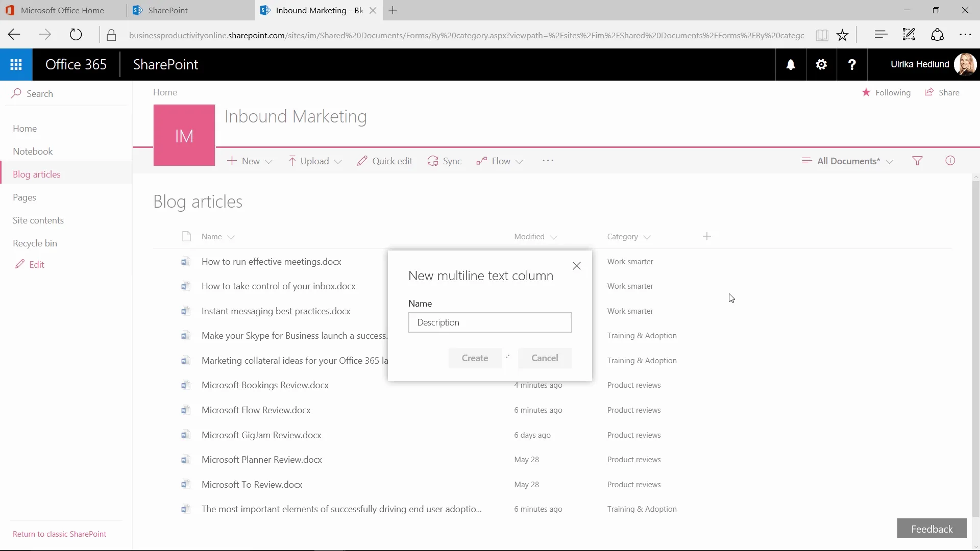The height and width of the screenshot is (551, 980).
Task: Open the details pane info icon
Action: click(x=950, y=161)
